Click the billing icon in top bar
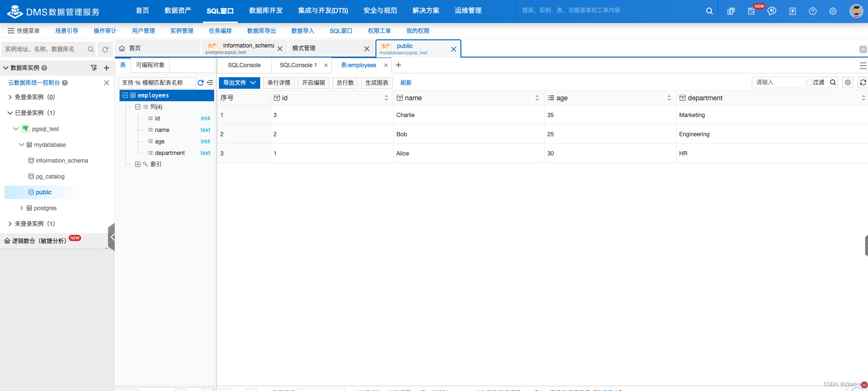Screen dimensions: 868x391 coord(793,11)
